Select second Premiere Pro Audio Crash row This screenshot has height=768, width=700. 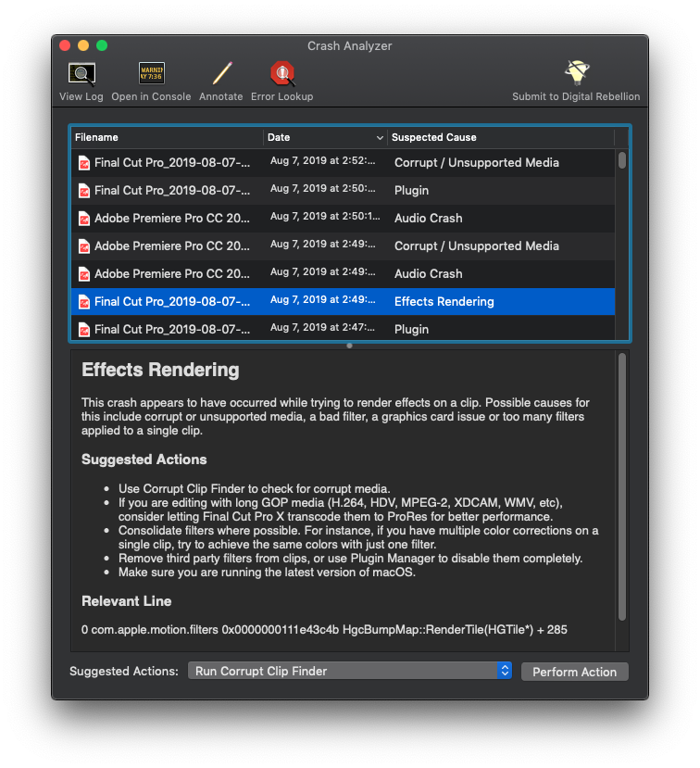point(343,274)
